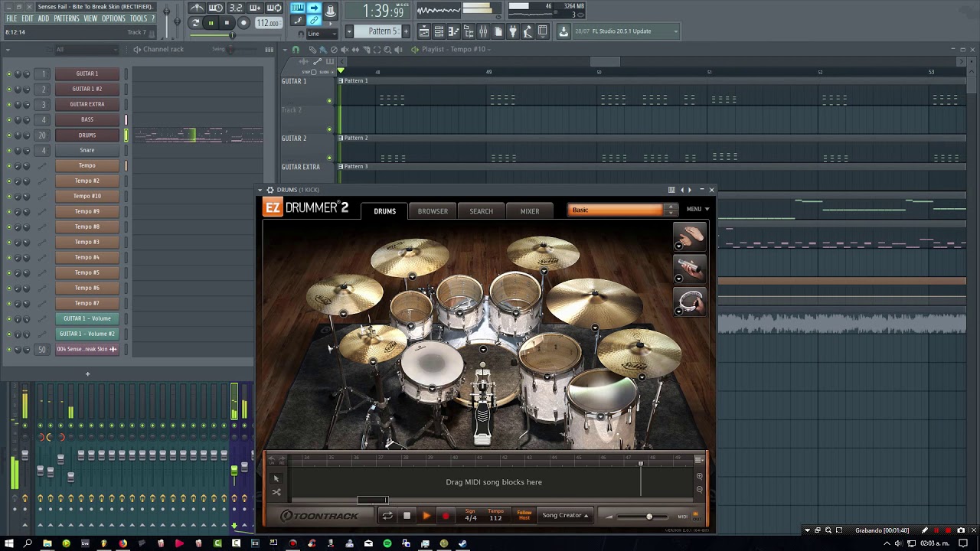This screenshot has height=551, width=980.
Task: Switch to EZdrummer BROWSER tab
Action: point(433,211)
